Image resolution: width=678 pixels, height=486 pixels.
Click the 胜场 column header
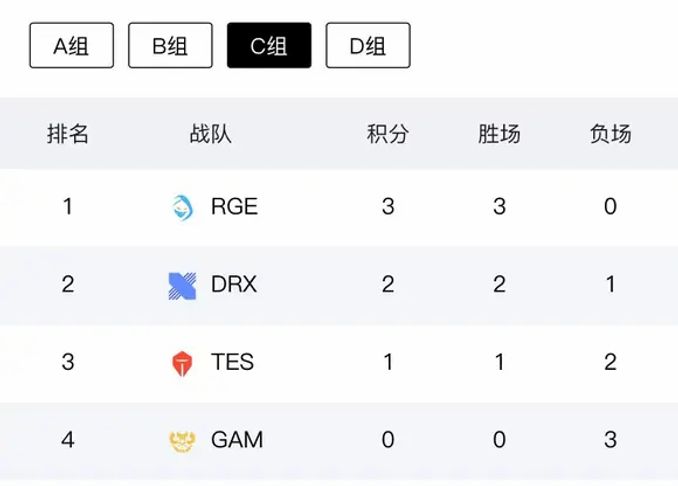(x=499, y=134)
